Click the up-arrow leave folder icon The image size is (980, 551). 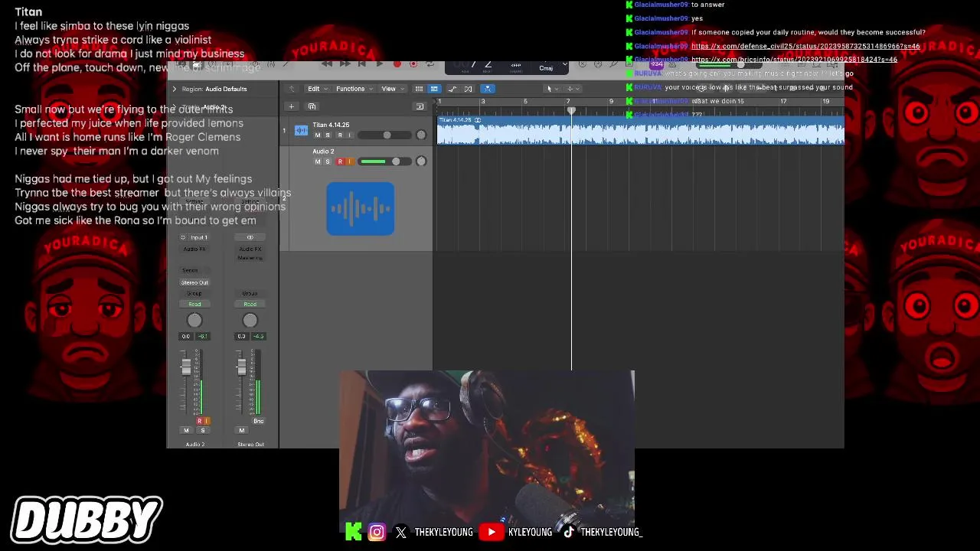click(x=291, y=89)
